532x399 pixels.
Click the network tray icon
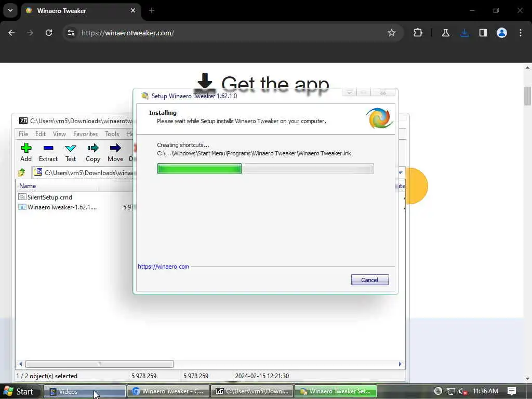pyautogui.click(x=450, y=392)
